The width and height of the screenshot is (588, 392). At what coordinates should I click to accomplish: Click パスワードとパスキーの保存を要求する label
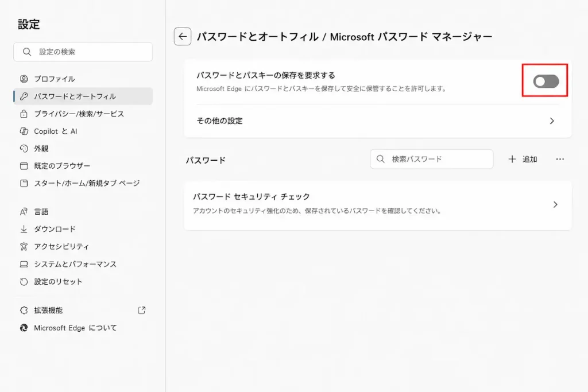[265, 75]
